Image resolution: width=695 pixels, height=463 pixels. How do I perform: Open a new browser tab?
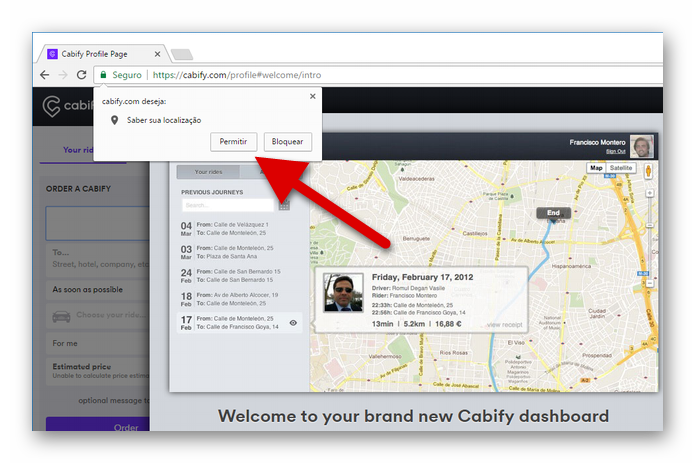pos(182,54)
